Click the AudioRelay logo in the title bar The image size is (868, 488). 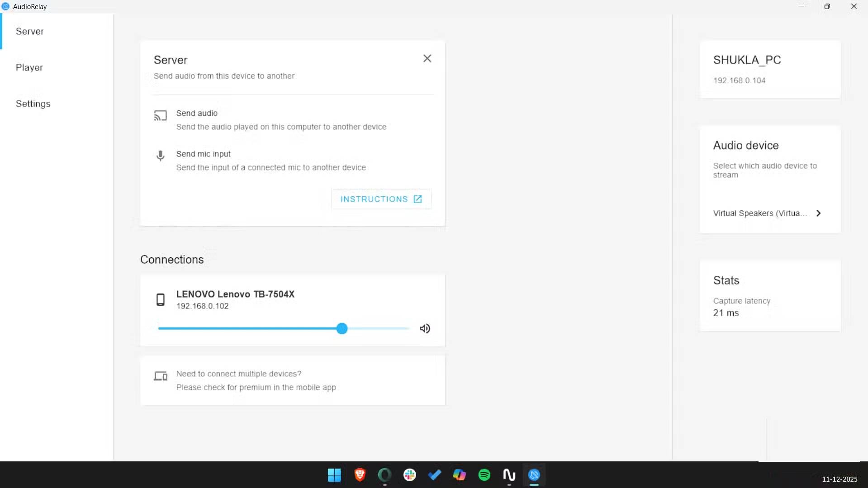5,6
